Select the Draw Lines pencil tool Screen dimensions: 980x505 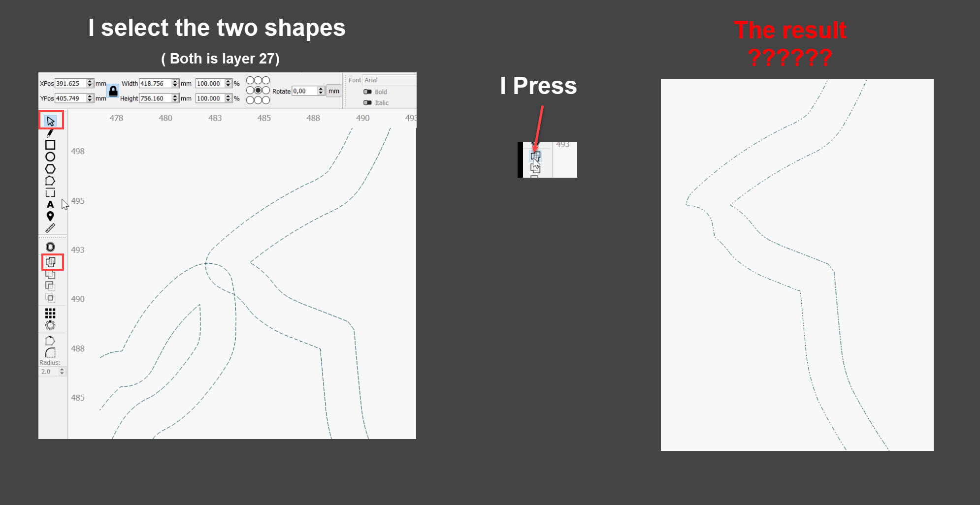(x=50, y=133)
